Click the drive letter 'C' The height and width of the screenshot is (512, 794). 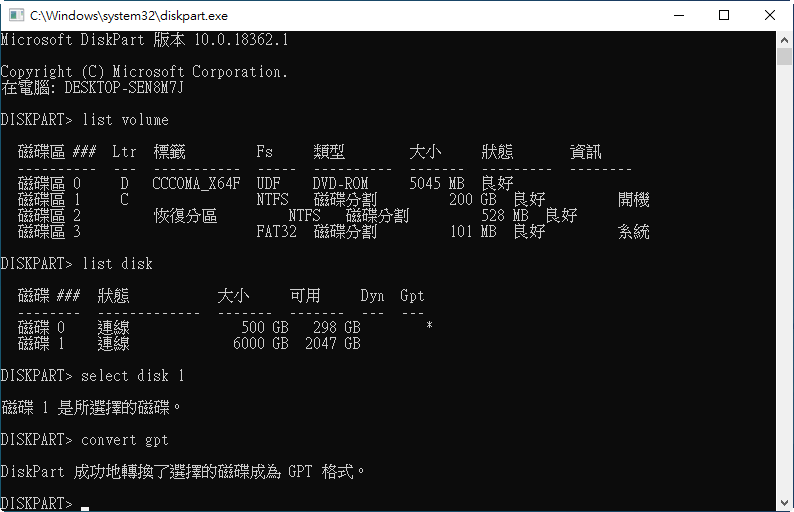125,200
